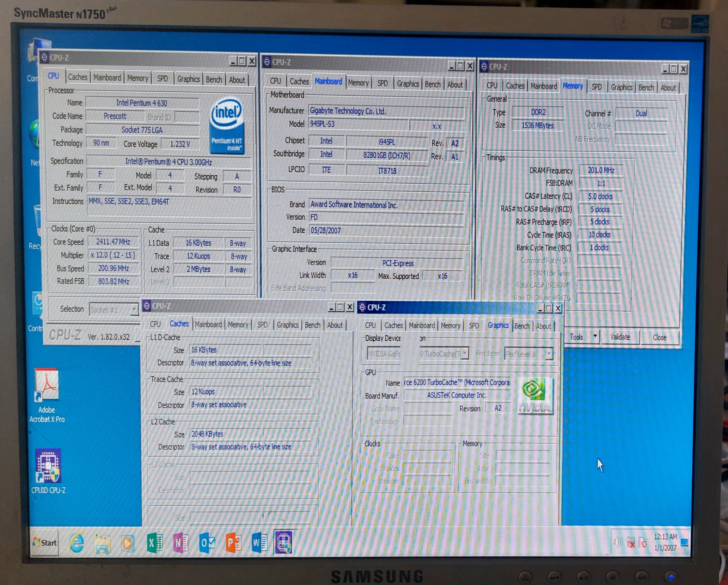Open Excel from the taskbar

pos(155,543)
